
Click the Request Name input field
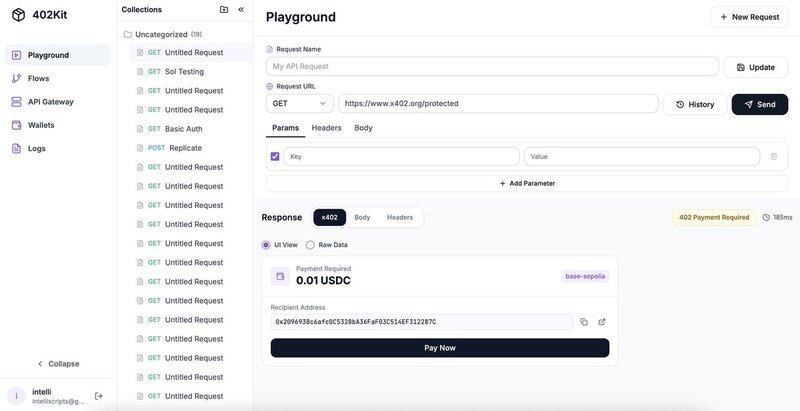pyautogui.click(x=492, y=66)
